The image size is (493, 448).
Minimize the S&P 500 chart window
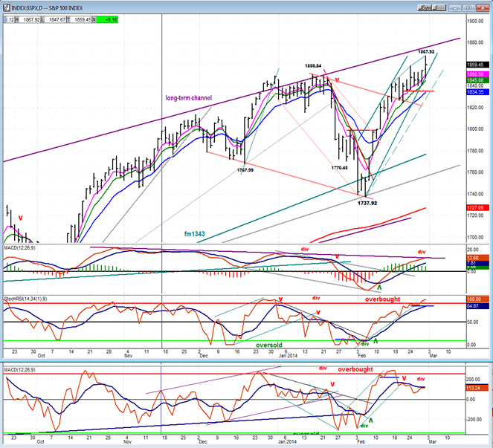click(455, 8)
